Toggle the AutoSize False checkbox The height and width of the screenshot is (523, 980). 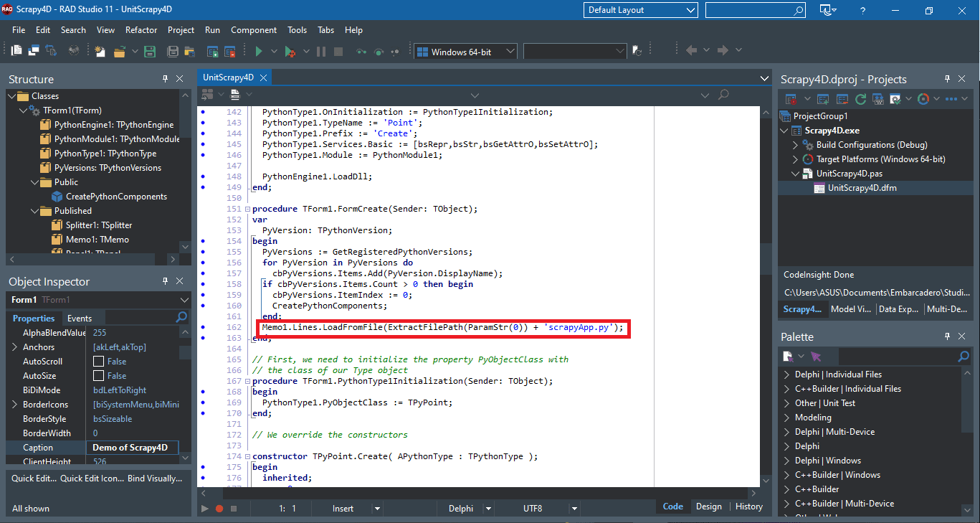(99, 376)
